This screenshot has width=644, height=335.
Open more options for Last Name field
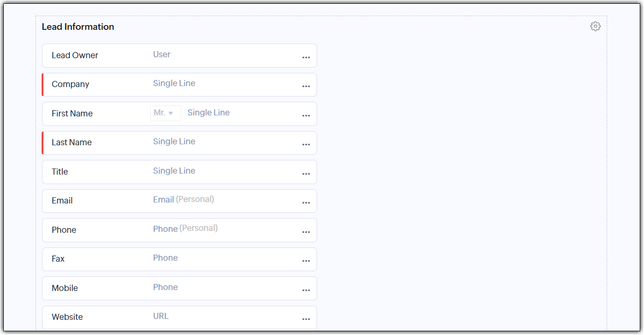point(306,144)
